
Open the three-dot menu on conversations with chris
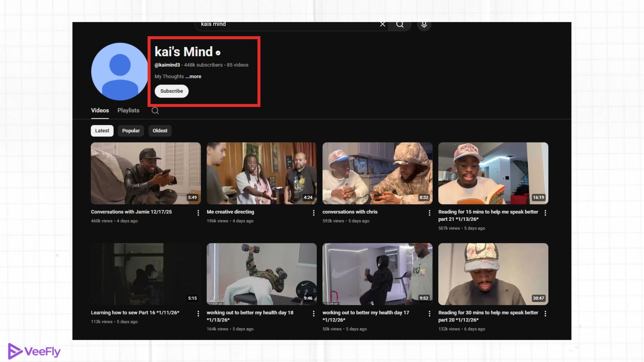[429, 213]
